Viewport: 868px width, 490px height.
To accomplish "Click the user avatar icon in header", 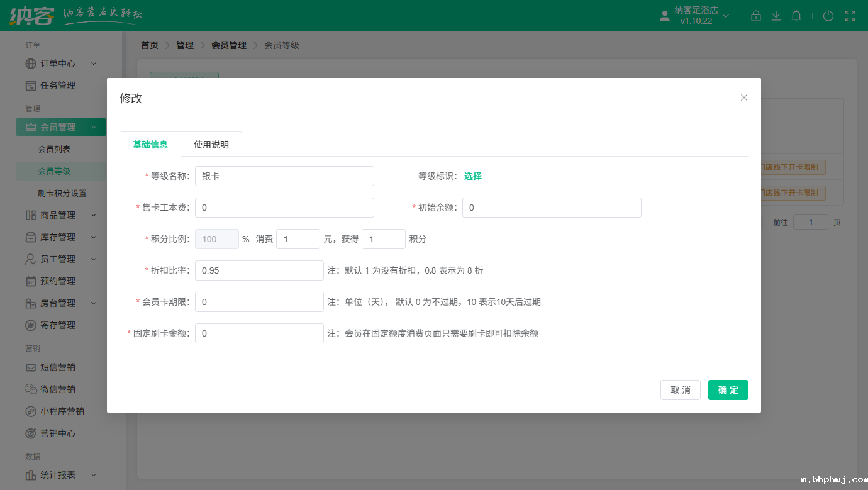I will coord(665,16).
